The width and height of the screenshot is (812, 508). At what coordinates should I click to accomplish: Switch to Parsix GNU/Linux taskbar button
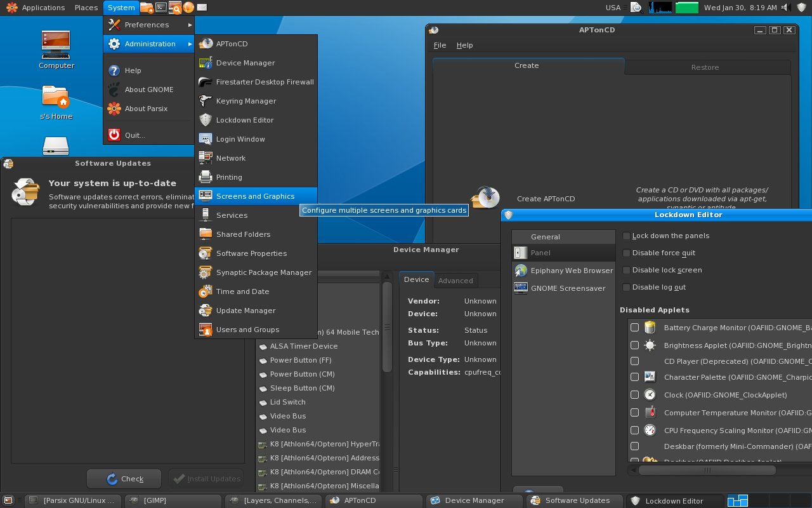click(x=73, y=500)
